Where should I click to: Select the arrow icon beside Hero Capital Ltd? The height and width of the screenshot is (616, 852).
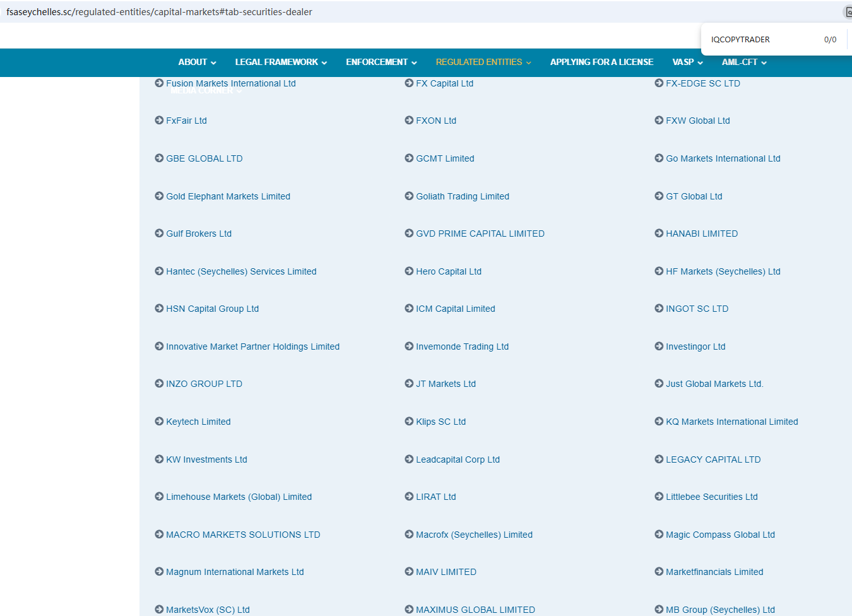click(x=409, y=271)
